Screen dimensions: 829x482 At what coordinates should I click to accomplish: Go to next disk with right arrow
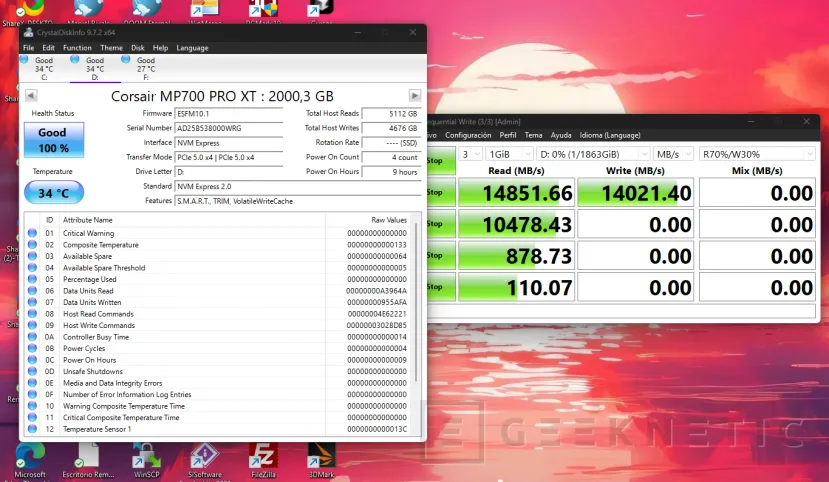click(415, 95)
